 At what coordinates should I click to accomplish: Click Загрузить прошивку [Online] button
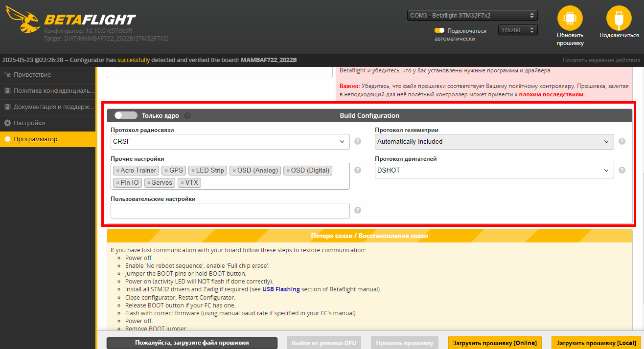(495, 343)
